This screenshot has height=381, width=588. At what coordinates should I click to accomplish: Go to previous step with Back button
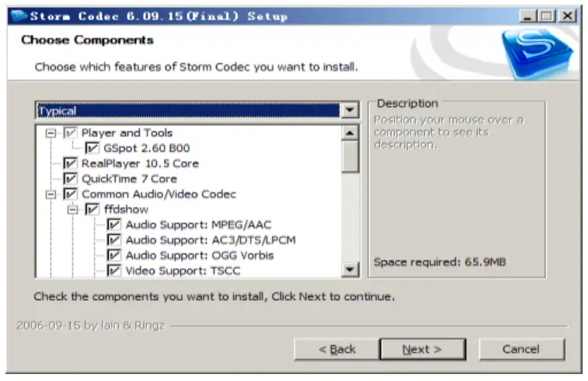337,349
